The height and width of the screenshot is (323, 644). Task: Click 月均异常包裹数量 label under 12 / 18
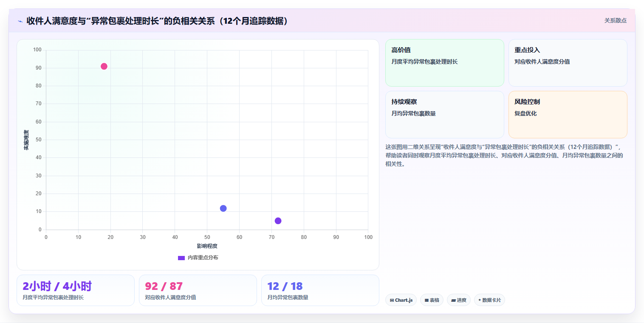(288, 298)
